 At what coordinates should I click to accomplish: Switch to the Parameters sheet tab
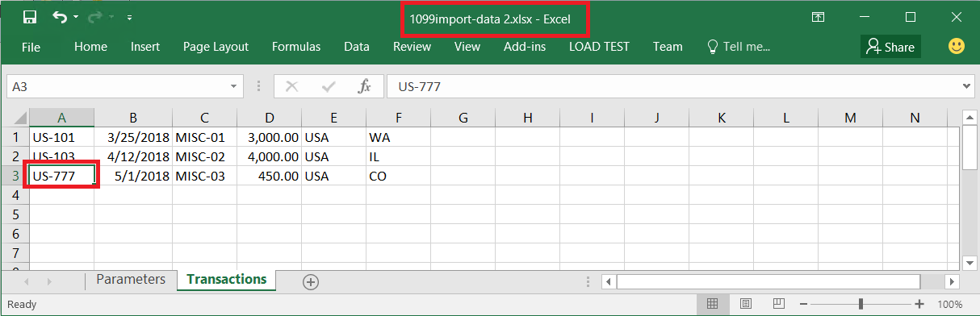click(x=130, y=279)
